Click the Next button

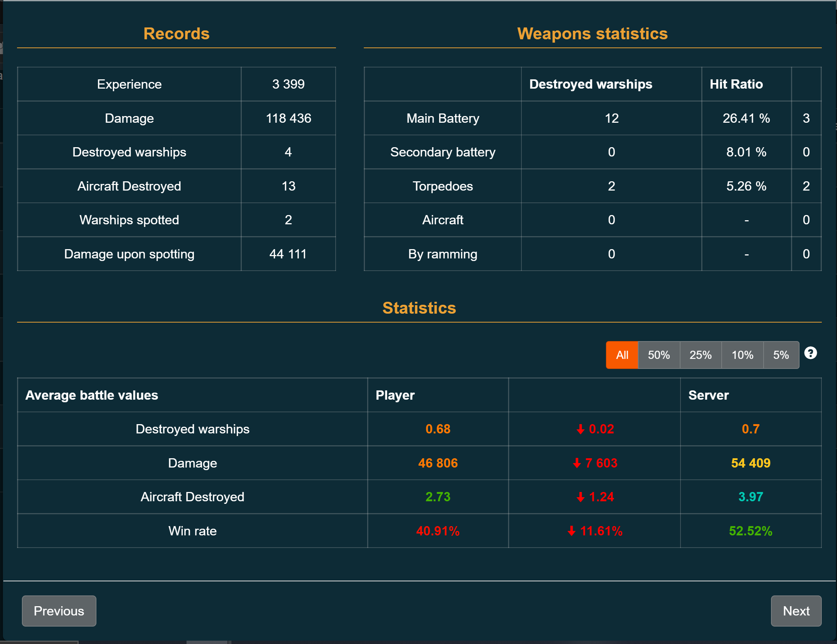pos(795,611)
